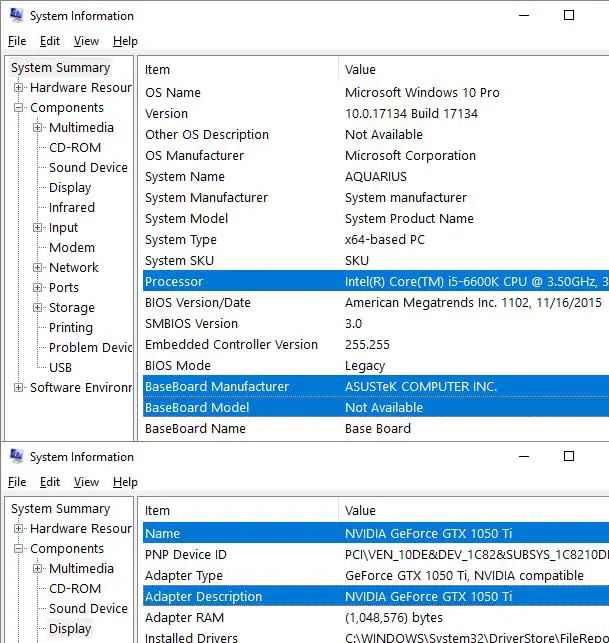Select the PNP Device ID row
The image size is (609, 643).
[376, 555]
